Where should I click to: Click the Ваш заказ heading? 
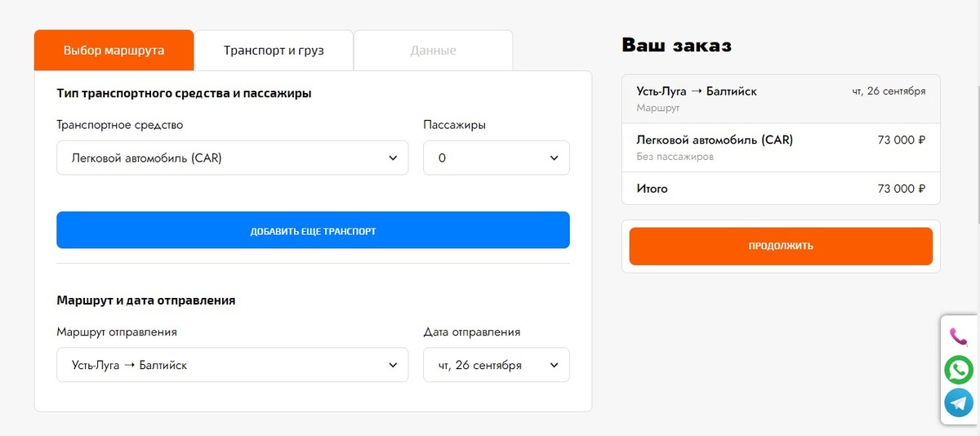[676, 46]
